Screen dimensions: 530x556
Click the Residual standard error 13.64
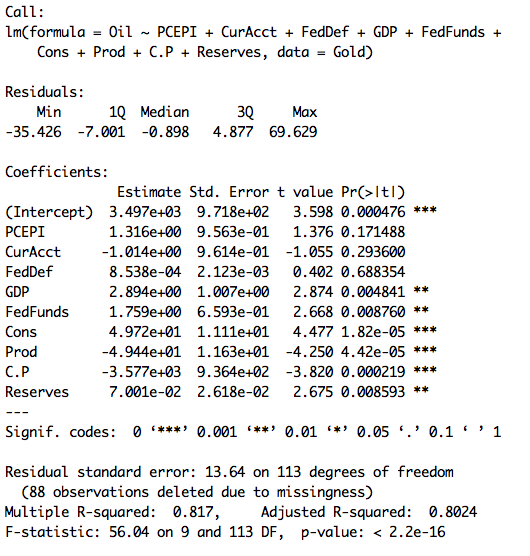[x=225, y=472]
